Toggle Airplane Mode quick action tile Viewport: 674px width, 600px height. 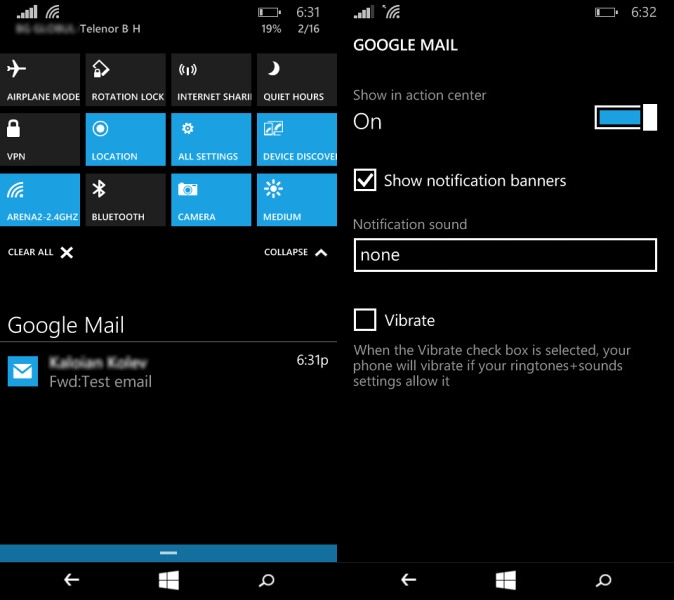[40, 80]
